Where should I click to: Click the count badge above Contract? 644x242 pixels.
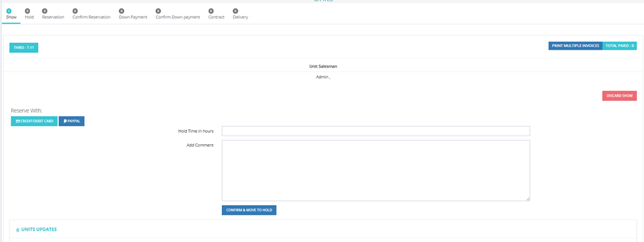click(x=211, y=11)
